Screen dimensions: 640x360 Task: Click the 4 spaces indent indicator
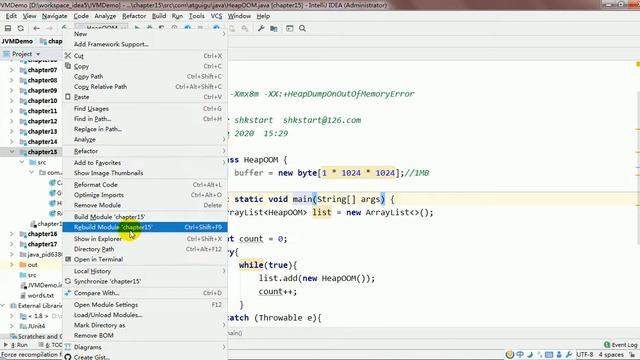point(611,355)
